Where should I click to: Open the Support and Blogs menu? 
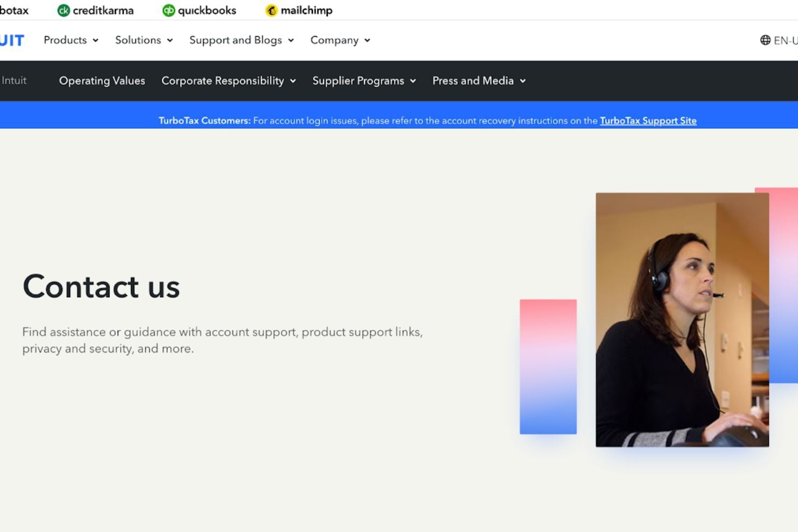pyautogui.click(x=240, y=40)
